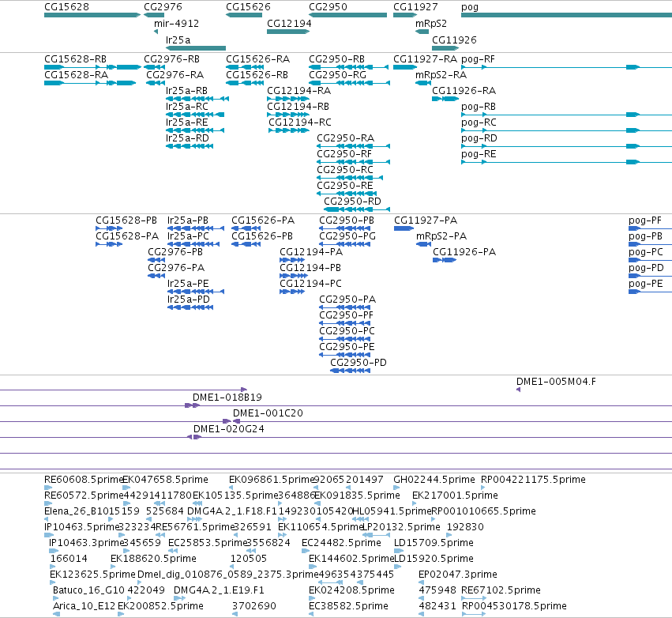Select the EC38582.5prime EST label
672x618 pixels.
(348, 606)
